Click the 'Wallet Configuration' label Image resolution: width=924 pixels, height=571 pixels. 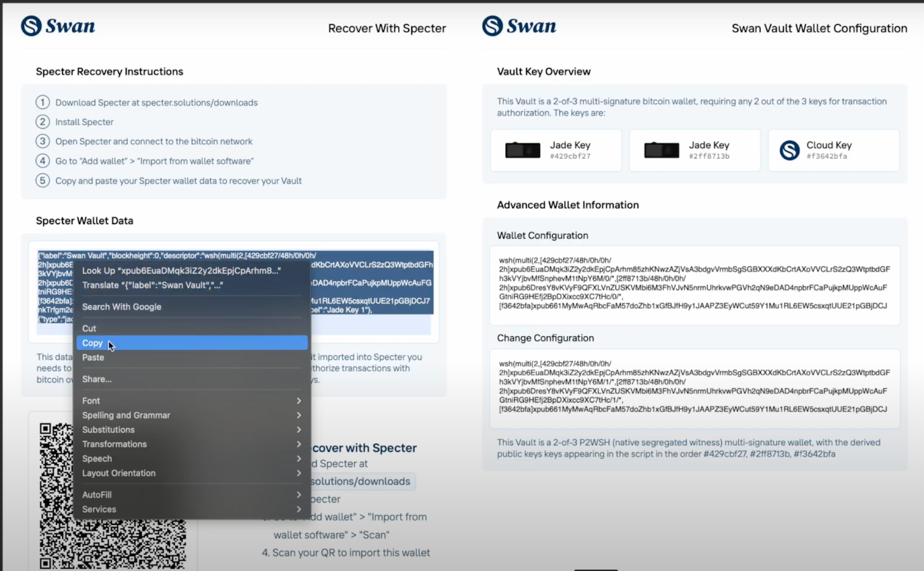pyautogui.click(x=543, y=236)
